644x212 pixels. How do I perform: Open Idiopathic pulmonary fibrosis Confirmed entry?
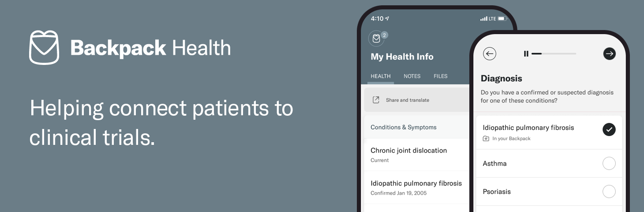click(416, 187)
